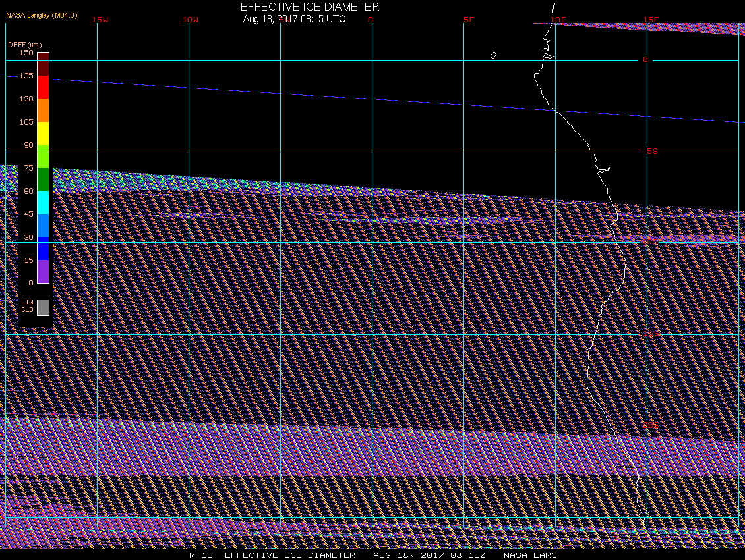The image size is (745, 560).
Task: Click the 'EFFECTIVE ICE DIAMETER' title at top
Action: pos(310,7)
